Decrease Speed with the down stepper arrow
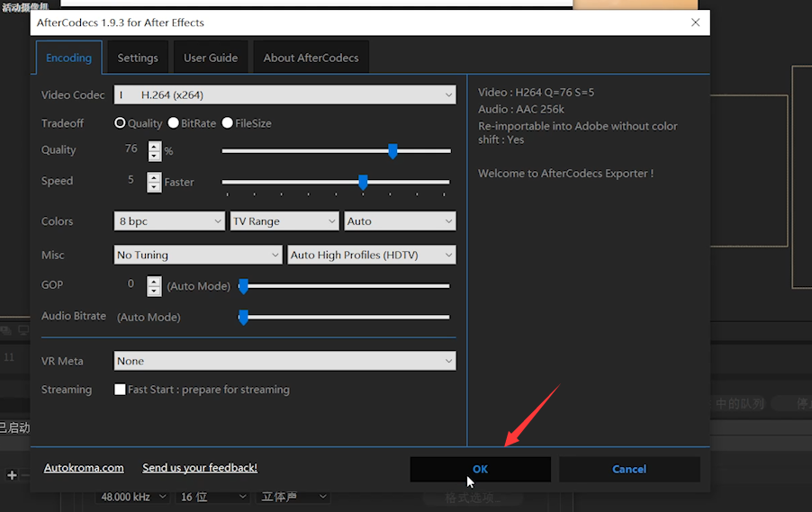Screen dimensions: 812x512 pyautogui.click(x=154, y=187)
